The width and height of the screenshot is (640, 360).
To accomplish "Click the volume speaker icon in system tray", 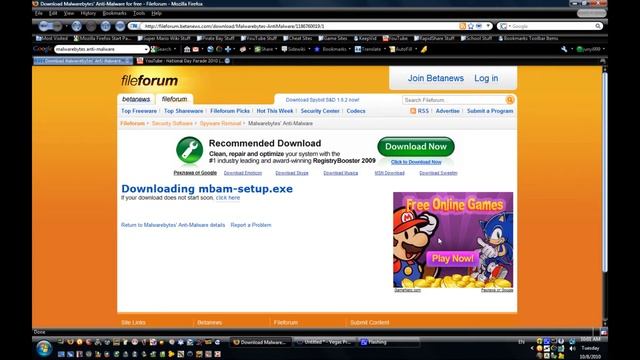I will (x=572, y=349).
